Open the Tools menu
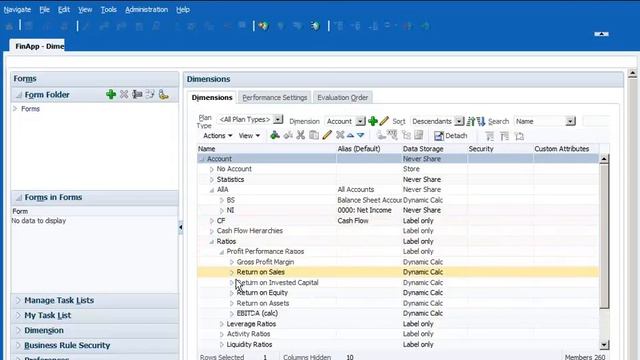Image resolution: width=640 pixels, height=360 pixels. [x=109, y=9]
